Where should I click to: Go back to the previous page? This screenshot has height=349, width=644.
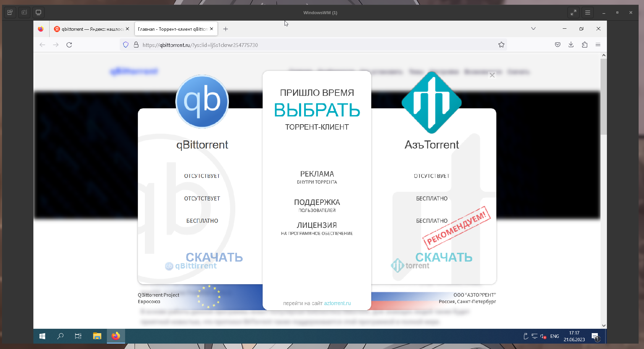click(42, 45)
